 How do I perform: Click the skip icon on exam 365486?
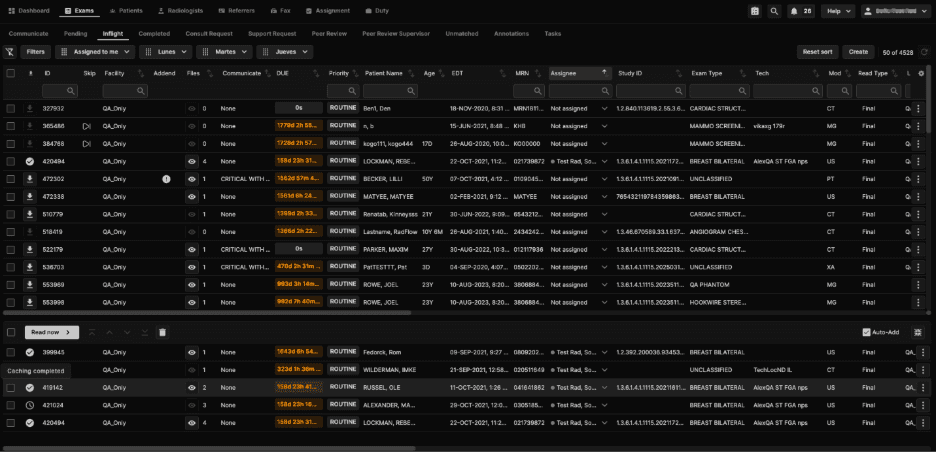point(87,126)
